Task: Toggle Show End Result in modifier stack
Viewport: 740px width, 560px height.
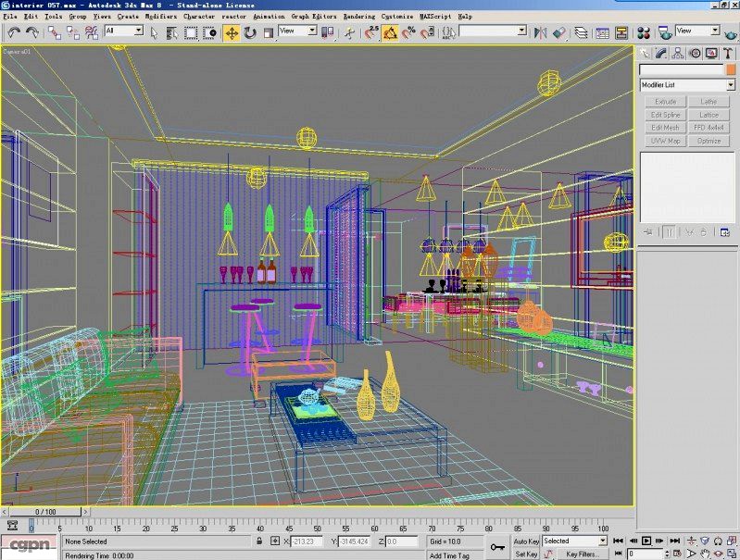Action: click(670, 232)
